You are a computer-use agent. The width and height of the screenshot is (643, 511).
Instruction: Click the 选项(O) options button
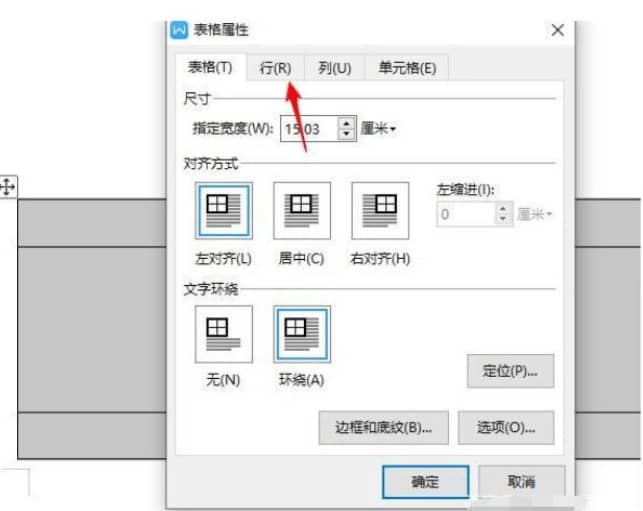[x=506, y=428]
